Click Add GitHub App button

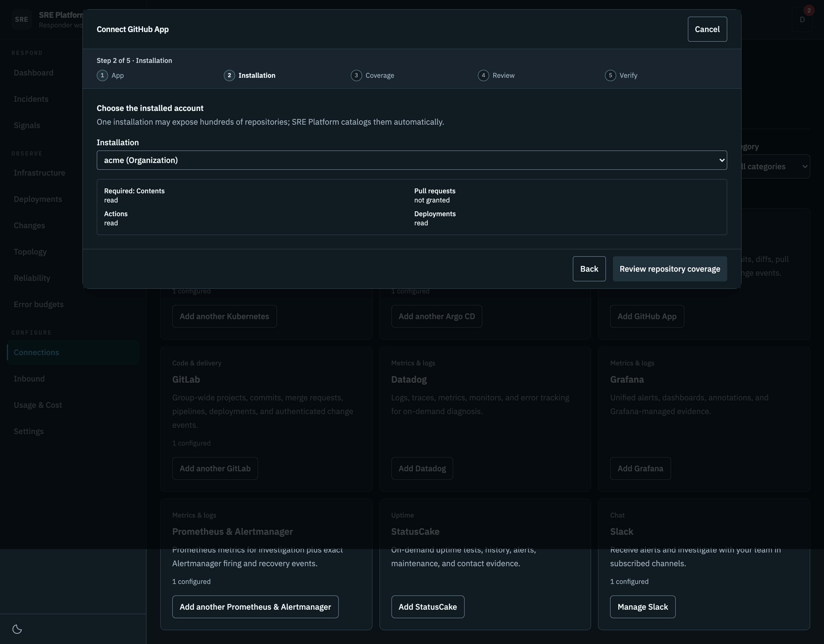click(x=647, y=316)
